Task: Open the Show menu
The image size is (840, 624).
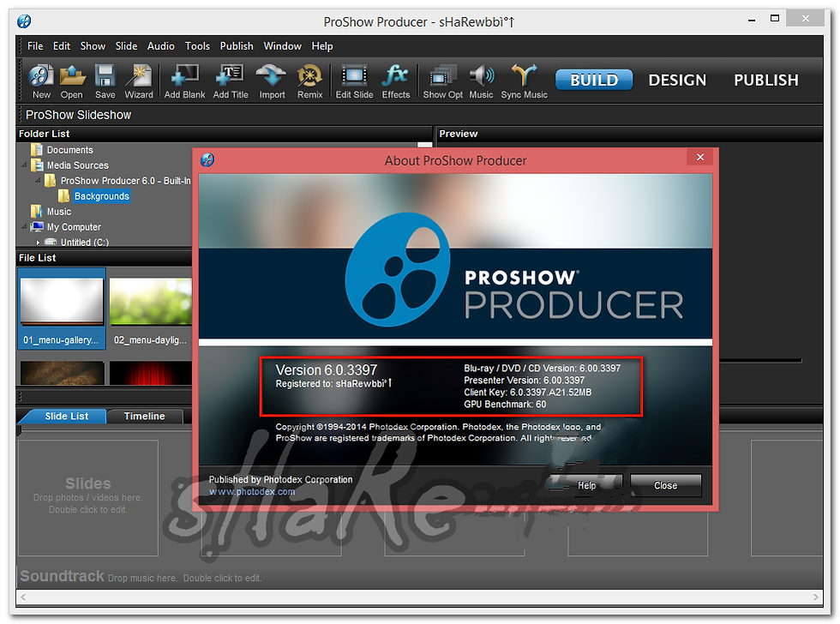Action: point(93,46)
